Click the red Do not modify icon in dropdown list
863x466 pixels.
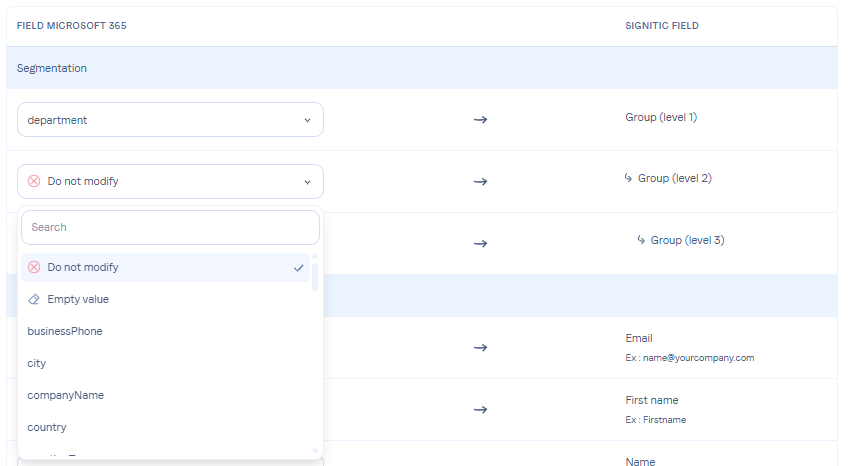pos(34,267)
